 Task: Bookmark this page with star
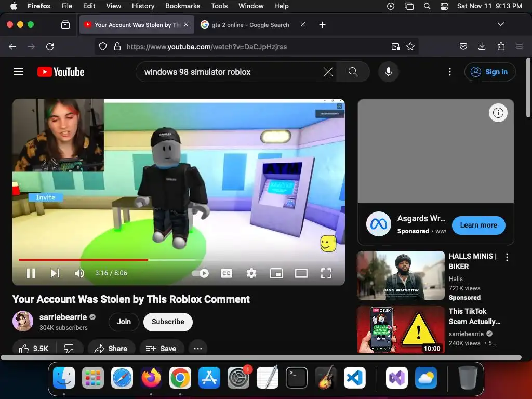point(410,46)
